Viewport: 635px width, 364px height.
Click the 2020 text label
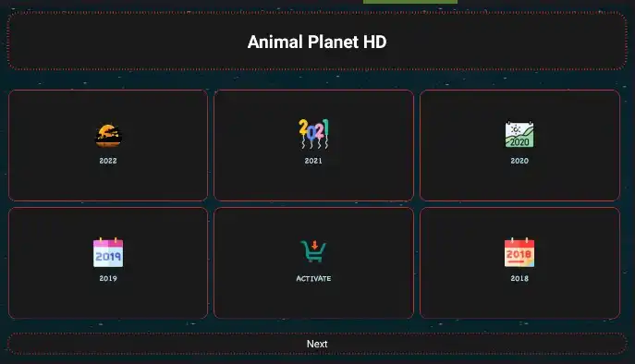pos(519,161)
